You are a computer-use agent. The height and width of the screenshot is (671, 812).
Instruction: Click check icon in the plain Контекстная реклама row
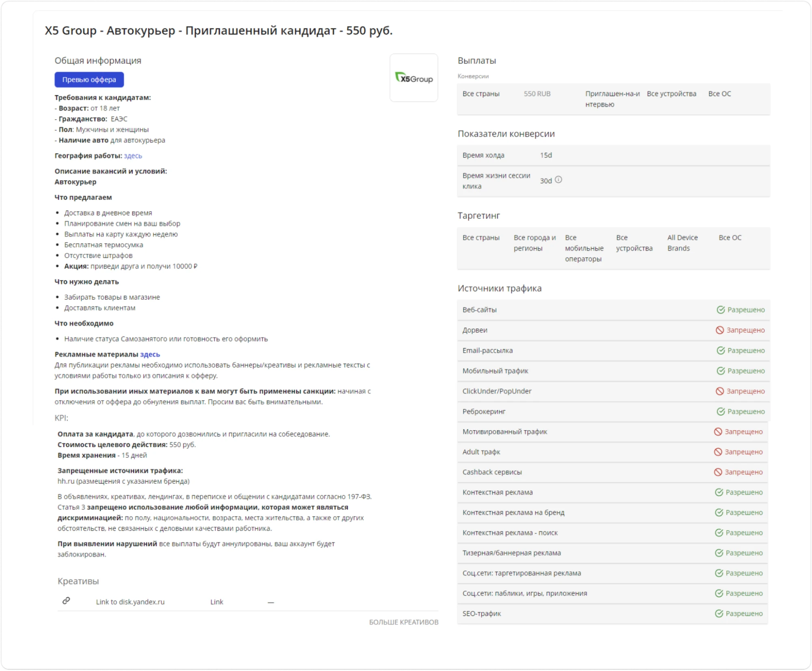point(719,492)
